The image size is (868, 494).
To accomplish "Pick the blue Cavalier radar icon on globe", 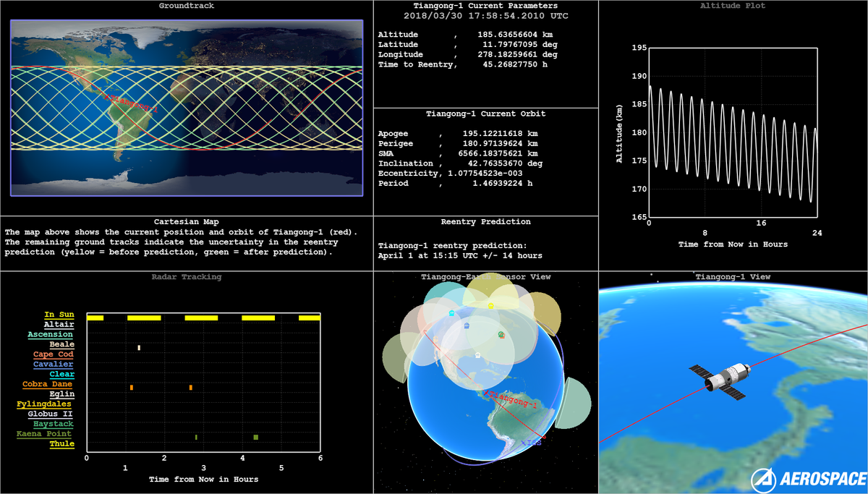I will [467, 326].
